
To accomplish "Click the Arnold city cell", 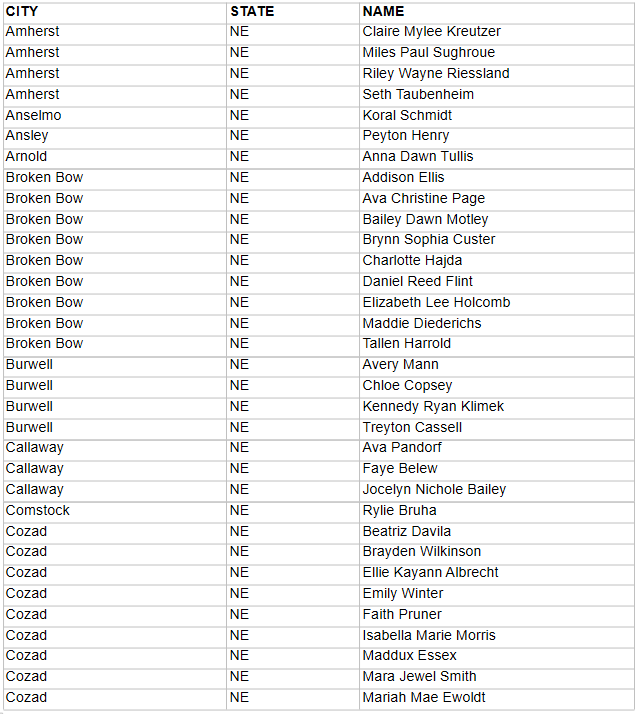I will click(x=26, y=157).
